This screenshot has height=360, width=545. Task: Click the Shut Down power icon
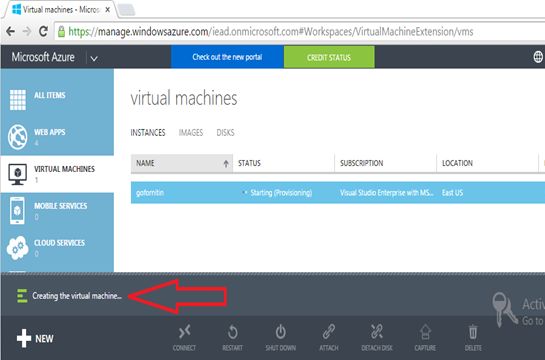click(x=280, y=332)
